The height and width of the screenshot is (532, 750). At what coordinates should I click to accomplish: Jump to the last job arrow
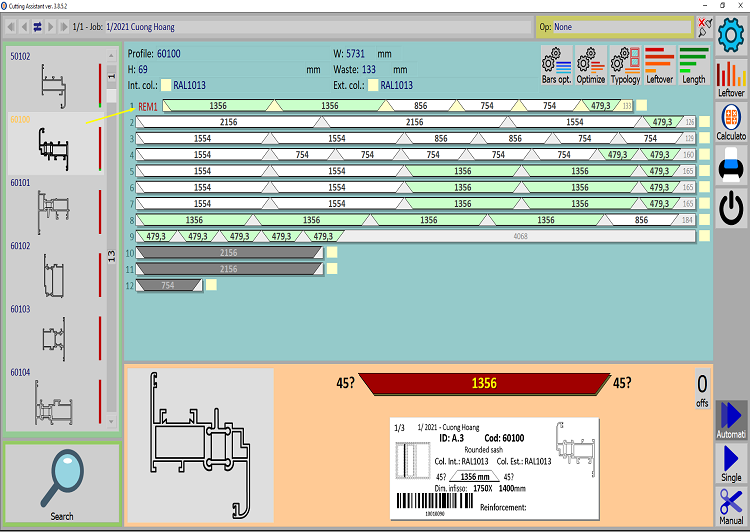tap(63, 27)
